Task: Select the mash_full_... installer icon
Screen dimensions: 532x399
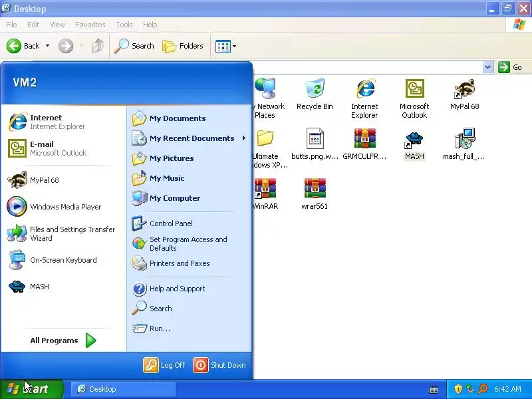Action: [x=464, y=144]
